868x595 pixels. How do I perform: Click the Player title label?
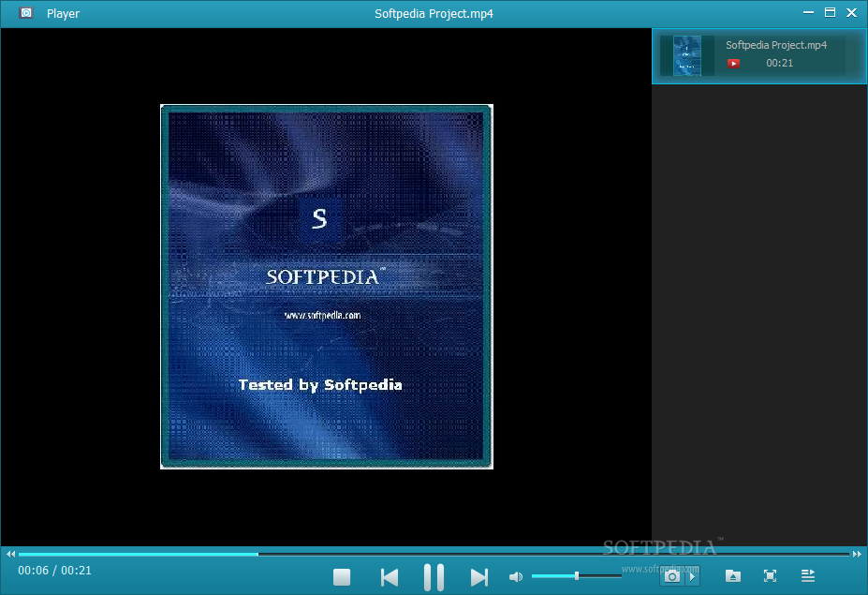63,13
